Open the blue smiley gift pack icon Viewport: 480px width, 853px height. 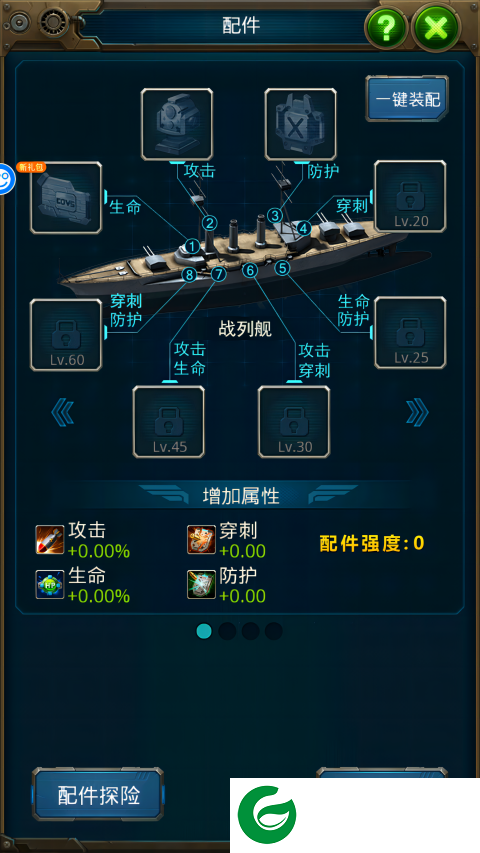coord(7,177)
